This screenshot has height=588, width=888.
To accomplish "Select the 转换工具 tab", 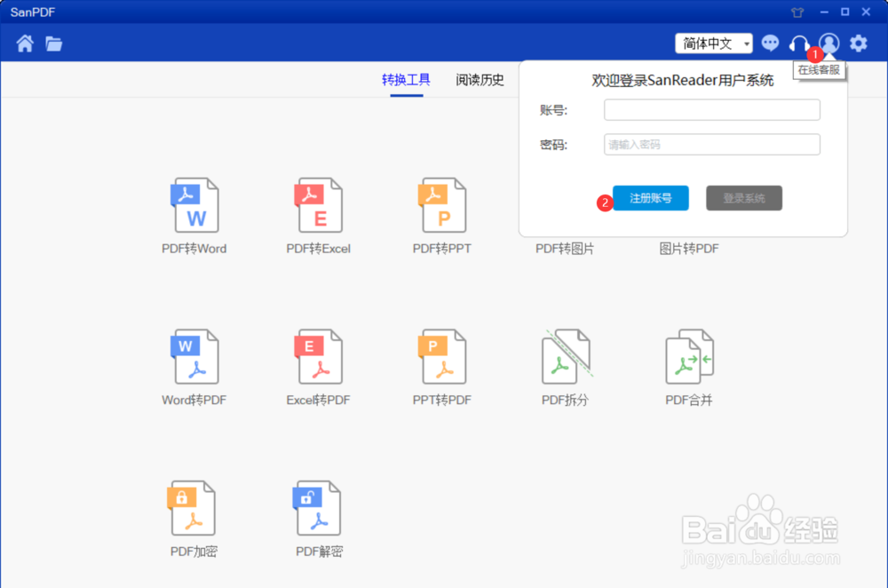I will click(406, 79).
